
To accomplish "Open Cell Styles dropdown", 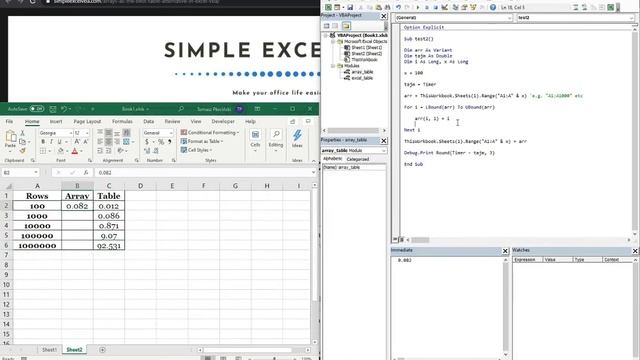I will click(x=196, y=150).
